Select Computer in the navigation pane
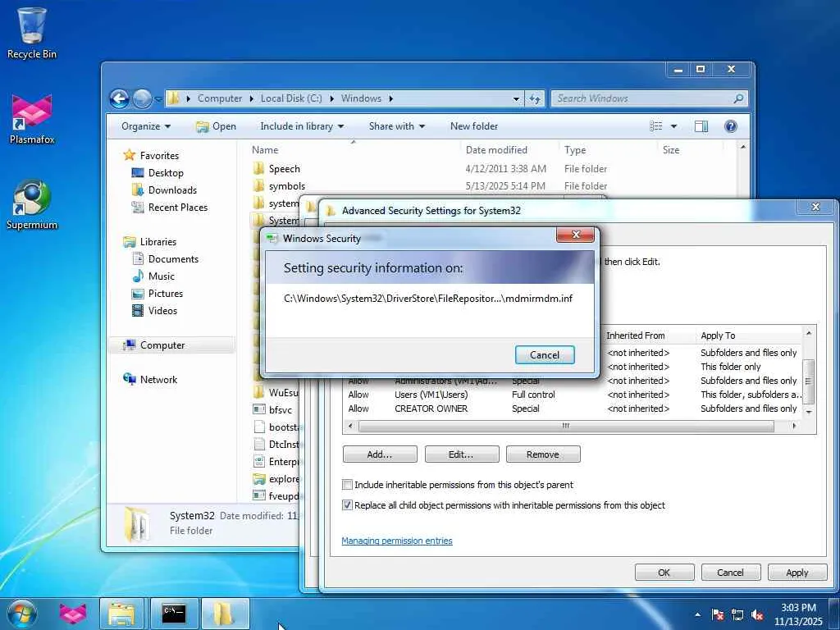Viewport: 840px width, 630px height. [x=162, y=345]
